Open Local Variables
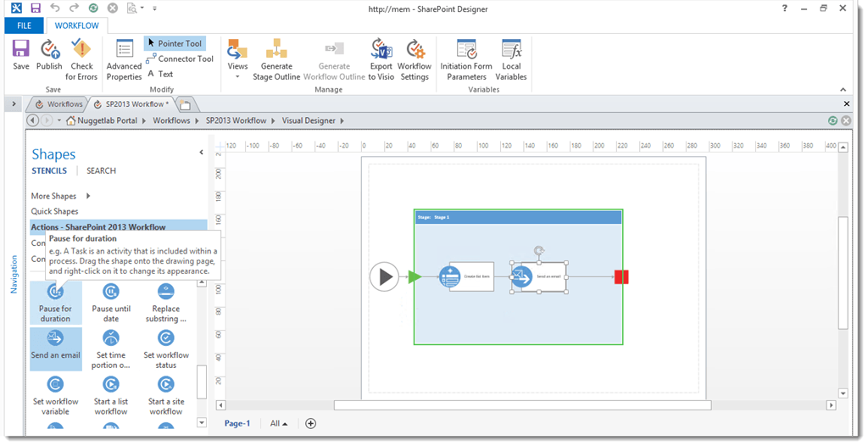 click(x=511, y=60)
